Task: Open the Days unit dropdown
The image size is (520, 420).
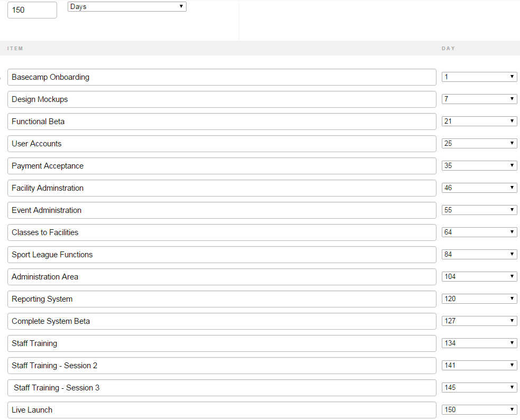Action: (x=127, y=7)
